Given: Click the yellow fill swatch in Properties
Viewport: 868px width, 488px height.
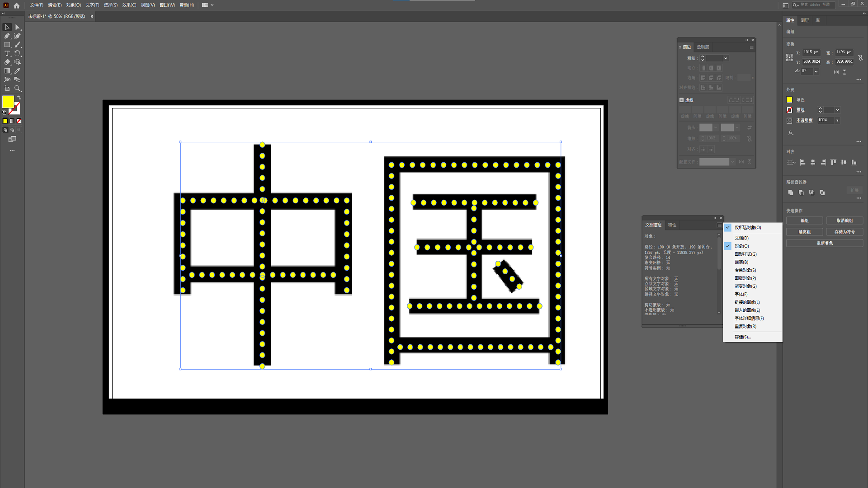Looking at the screenshot, I should coord(789,100).
